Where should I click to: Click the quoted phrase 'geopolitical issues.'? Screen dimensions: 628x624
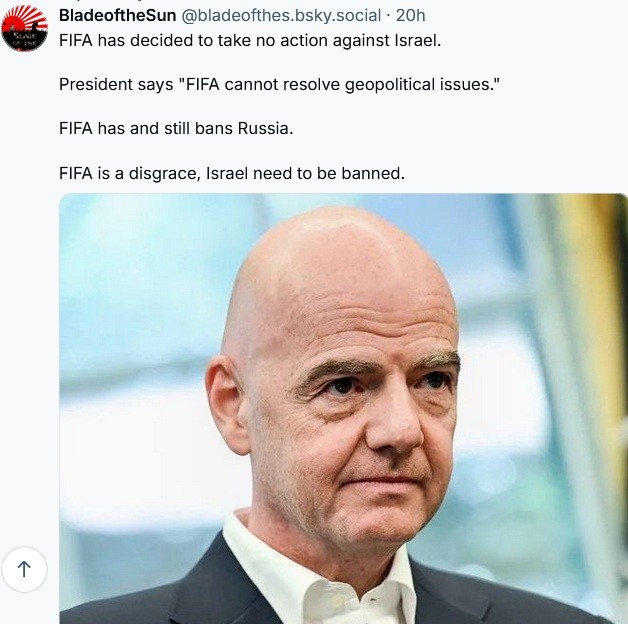click(422, 85)
